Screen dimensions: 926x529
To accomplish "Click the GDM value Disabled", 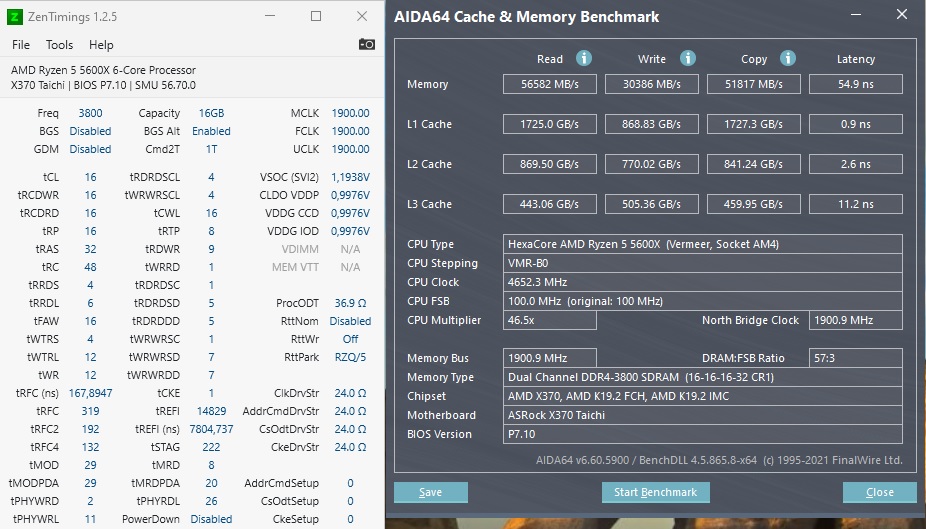I will tap(90, 149).
